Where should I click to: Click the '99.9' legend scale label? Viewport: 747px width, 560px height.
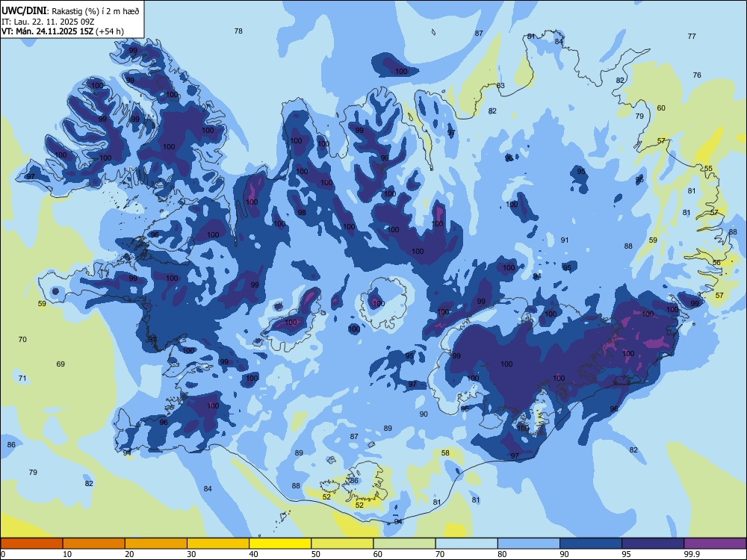point(691,554)
